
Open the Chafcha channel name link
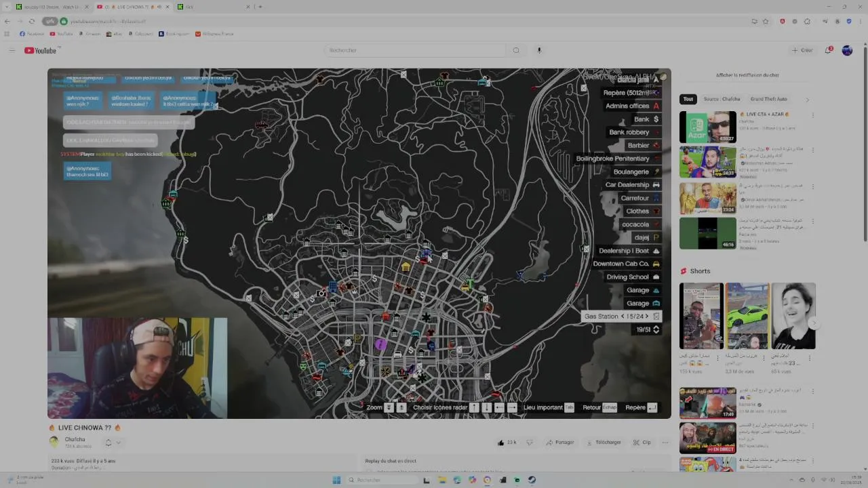tap(75, 439)
